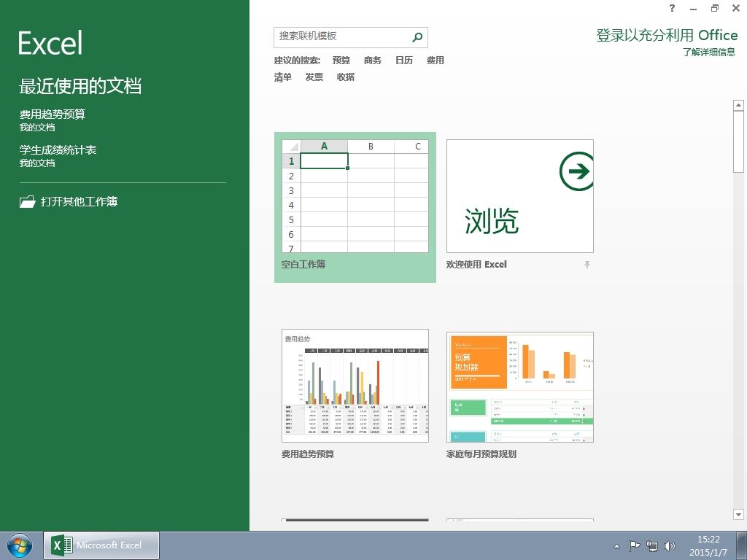Select suggested search 清单
Viewport: 747px width, 560px height.
(x=282, y=77)
